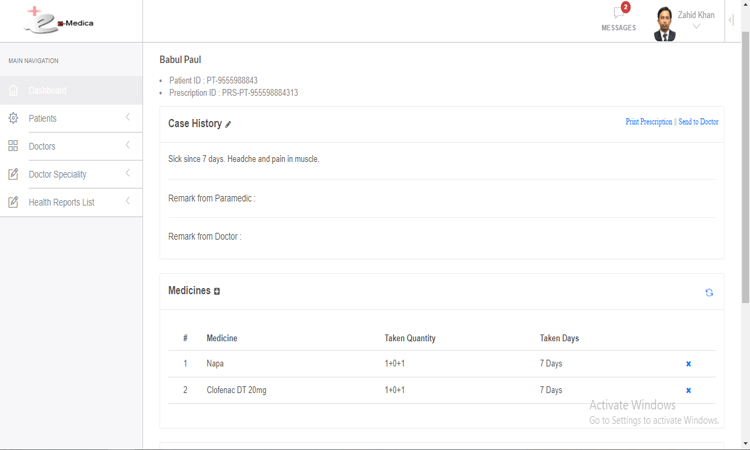Expand the Patients submenu chevron
Image resolution: width=750 pixels, height=450 pixels.
point(128,118)
